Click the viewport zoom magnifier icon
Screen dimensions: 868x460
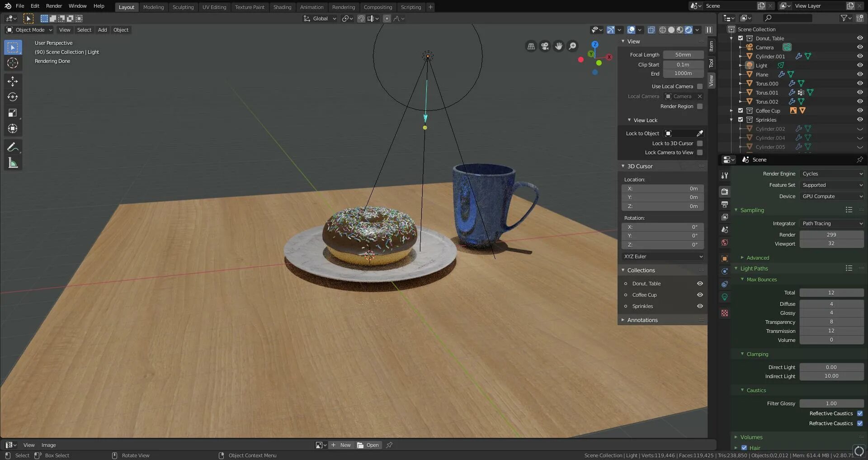click(x=573, y=46)
